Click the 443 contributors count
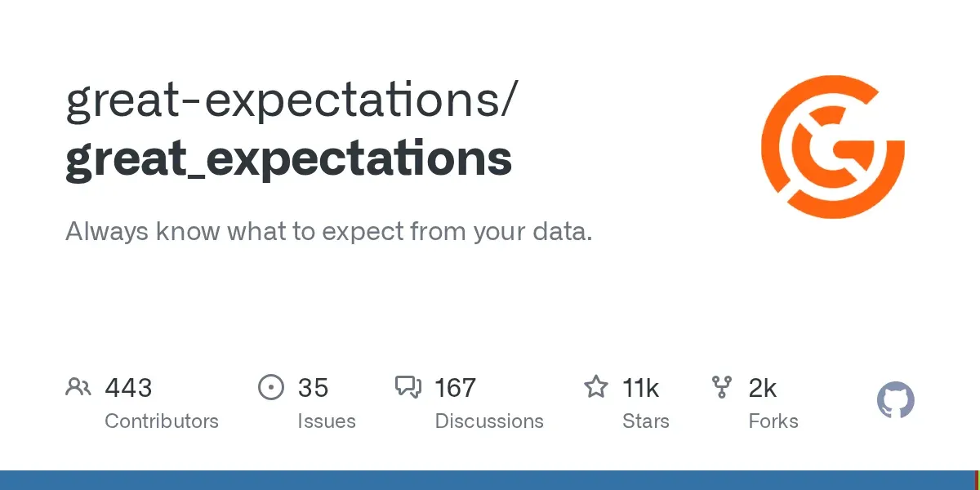Image resolution: width=980 pixels, height=490 pixels. tap(128, 387)
